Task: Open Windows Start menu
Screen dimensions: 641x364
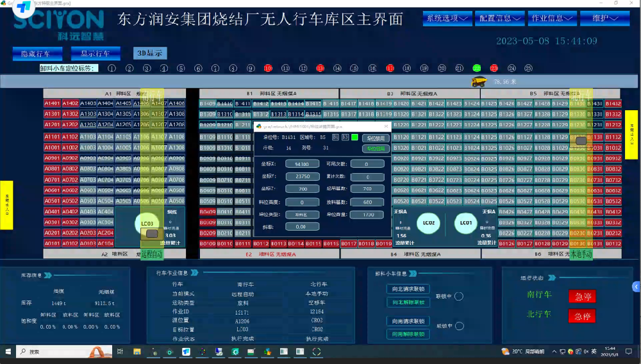Action: click(7, 351)
